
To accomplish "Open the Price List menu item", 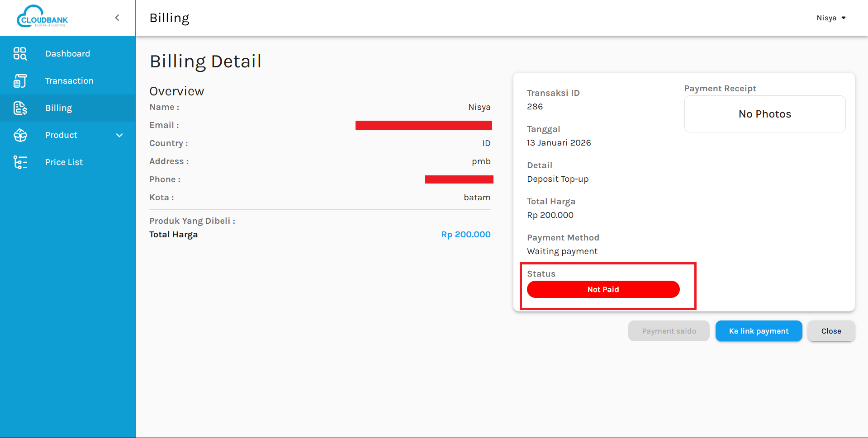I will [64, 162].
